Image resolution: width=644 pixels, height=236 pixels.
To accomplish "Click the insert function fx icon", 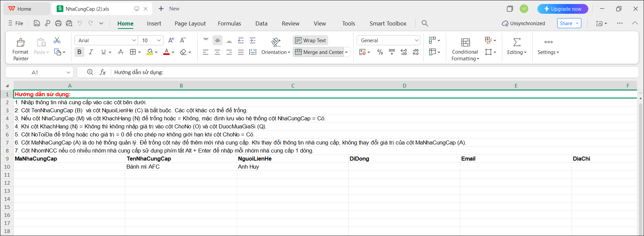I will point(103,72).
